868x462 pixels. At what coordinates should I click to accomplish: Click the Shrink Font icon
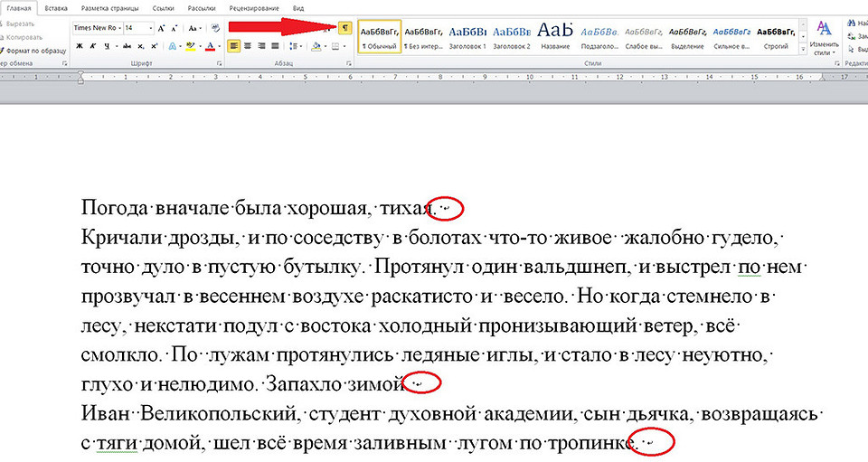tap(174, 28)
